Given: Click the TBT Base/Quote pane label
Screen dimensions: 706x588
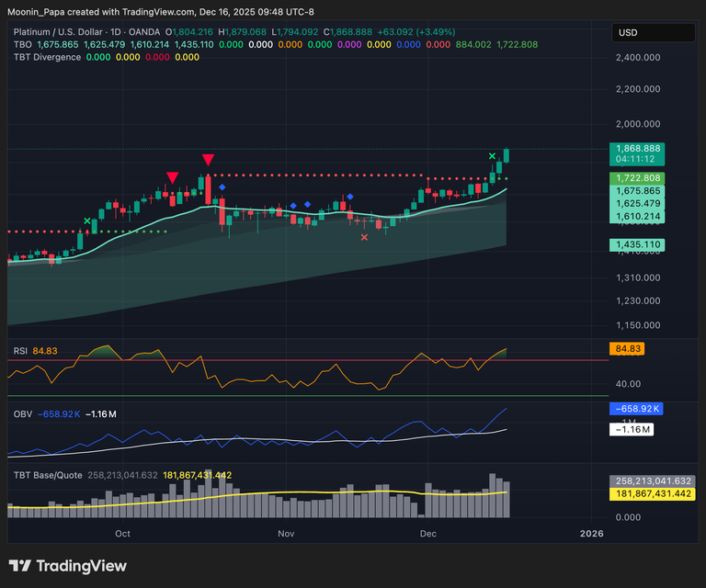Looking at the screenshot, I should (48, 475).
